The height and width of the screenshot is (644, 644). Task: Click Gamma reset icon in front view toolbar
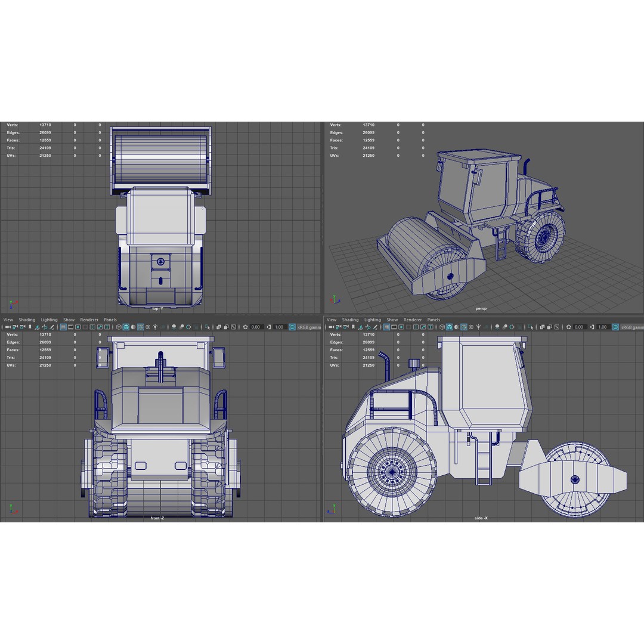pyautogui.click(x=268, y=327)
